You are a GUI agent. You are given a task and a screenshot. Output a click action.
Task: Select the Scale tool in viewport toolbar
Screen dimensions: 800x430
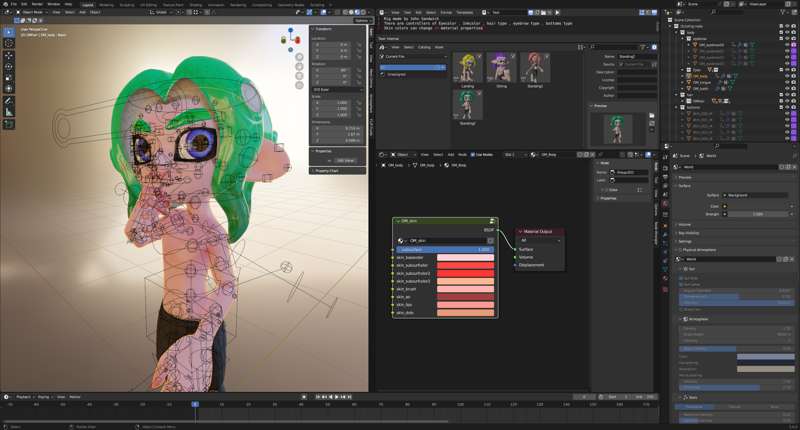pos(9,78)
